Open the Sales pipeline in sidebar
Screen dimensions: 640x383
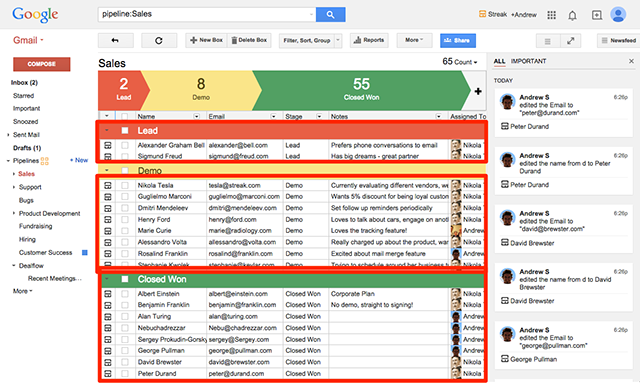click(x=27, y=174)
